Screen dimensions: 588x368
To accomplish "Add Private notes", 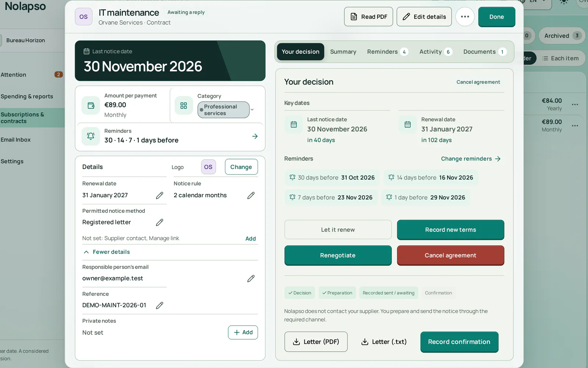I will [243, 332].
